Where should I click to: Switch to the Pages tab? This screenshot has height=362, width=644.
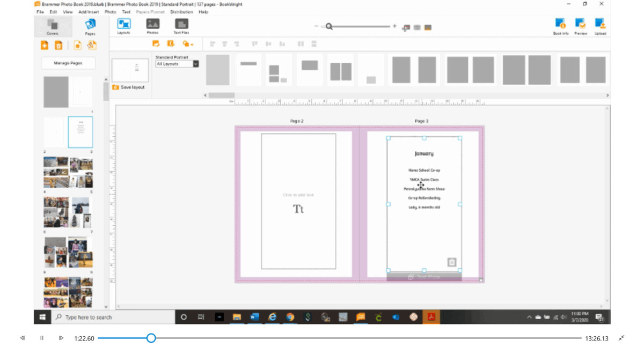(x=90, y=25)
